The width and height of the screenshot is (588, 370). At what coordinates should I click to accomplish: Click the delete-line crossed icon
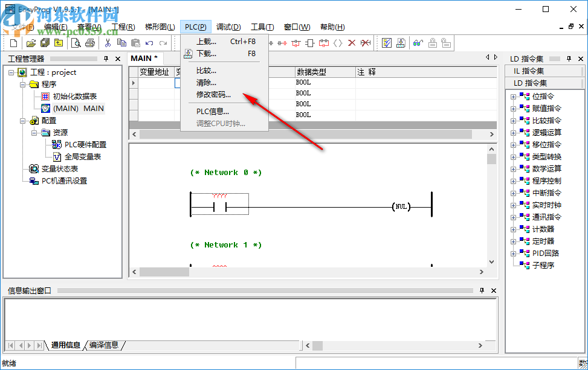[365, 43]
